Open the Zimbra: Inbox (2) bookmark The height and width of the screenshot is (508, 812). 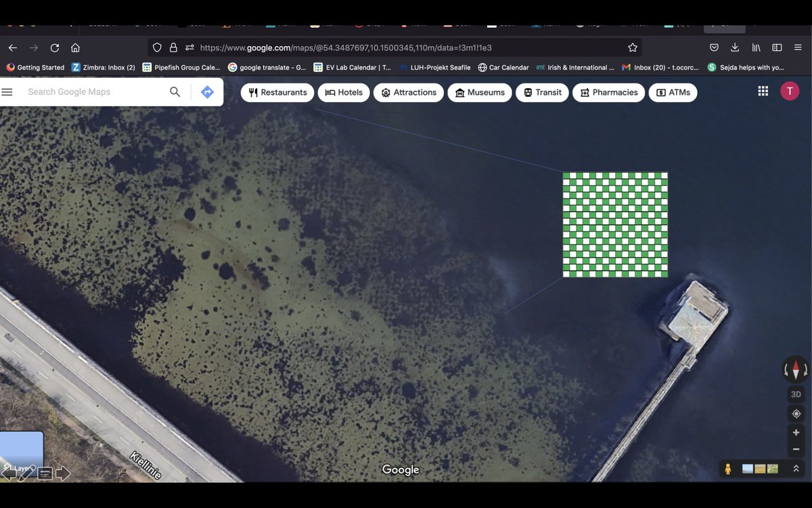104,67
